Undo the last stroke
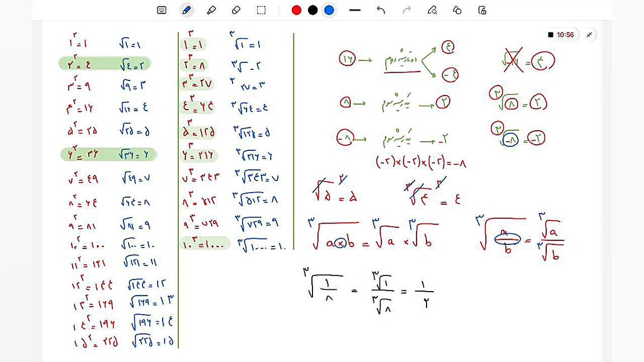 381,10
